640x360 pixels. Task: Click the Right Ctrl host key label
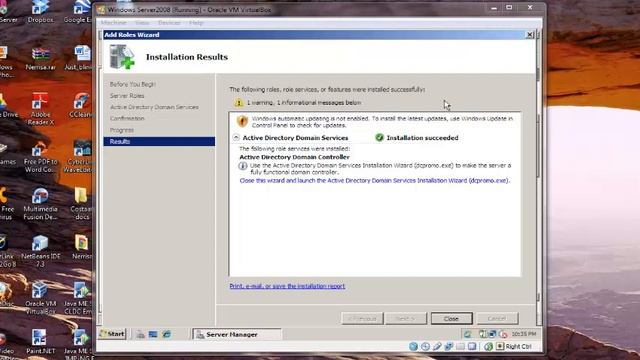click(x=518, y=347)
